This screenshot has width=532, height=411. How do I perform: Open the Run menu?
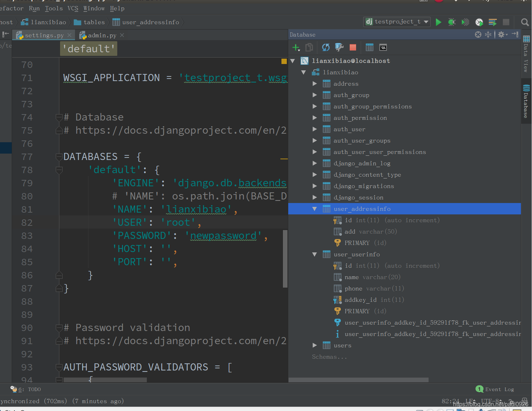[x=34, y=8]
